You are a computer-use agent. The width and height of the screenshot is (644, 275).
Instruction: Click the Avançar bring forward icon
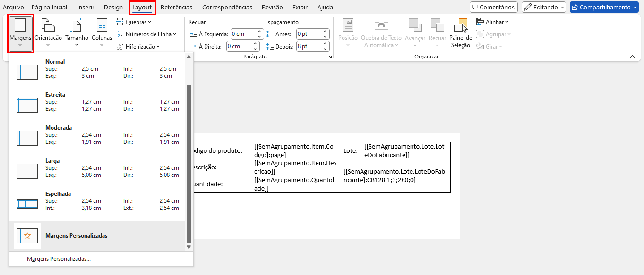pos(415,25)
